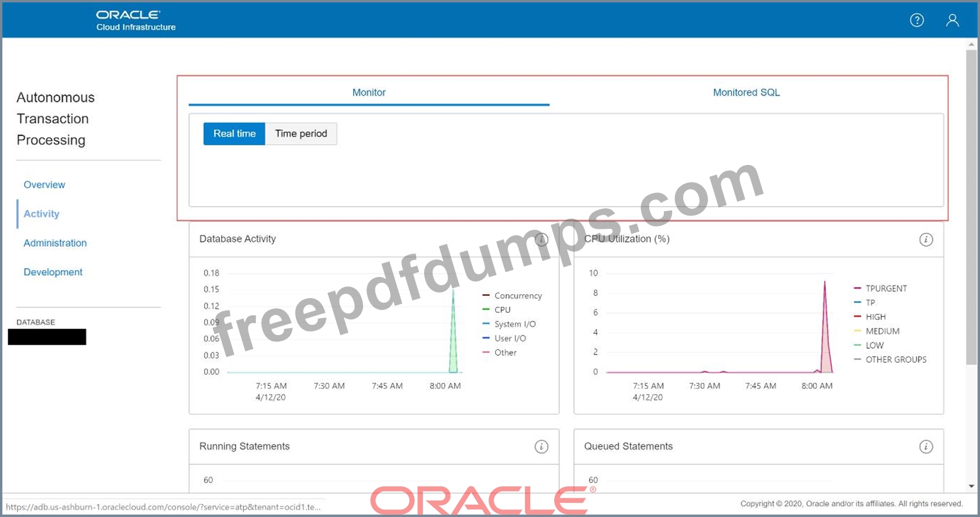Open the Activity page link
Screen dimensions: 980x517
click(41, 214)
